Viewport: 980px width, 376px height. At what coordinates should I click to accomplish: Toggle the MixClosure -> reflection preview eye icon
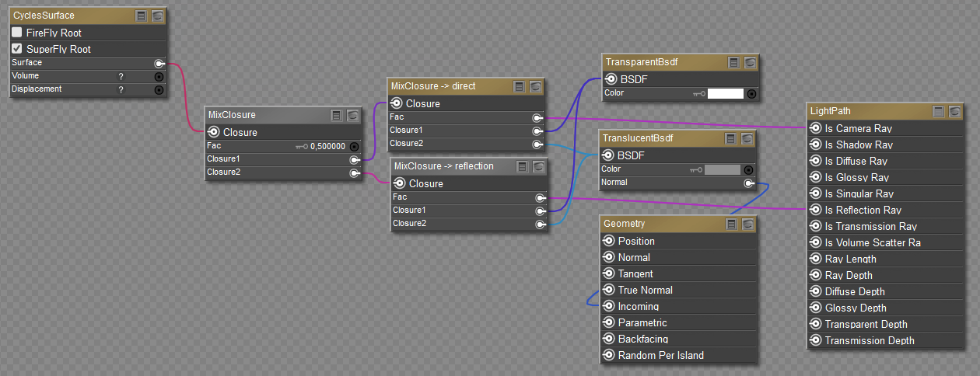pyautogui.click(x=539, y=166)
